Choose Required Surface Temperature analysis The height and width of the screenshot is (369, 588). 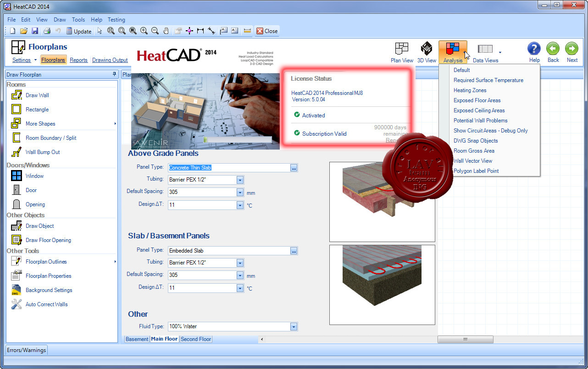(x=488, y=80)
